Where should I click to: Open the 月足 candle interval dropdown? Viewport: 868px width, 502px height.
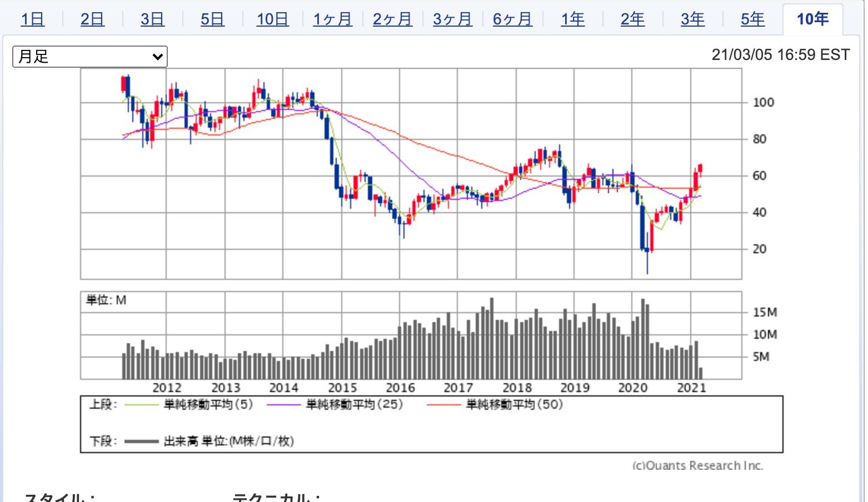[90, 57]
